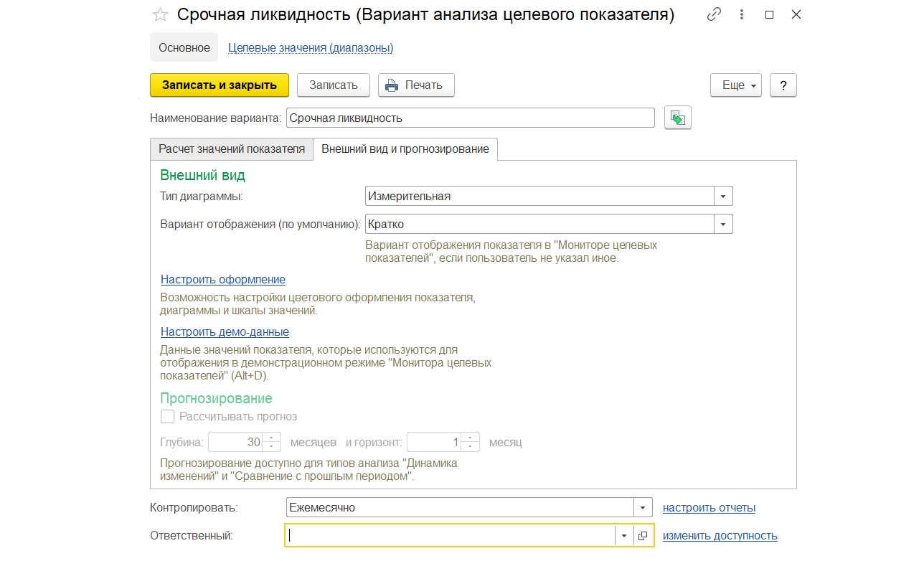Click Записать и закрыть button

click(220, 85)
